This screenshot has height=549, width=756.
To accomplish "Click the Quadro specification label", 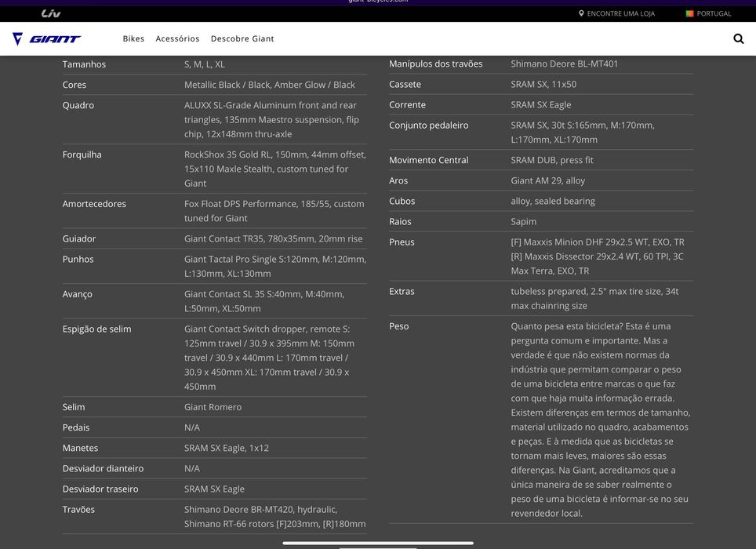I will pos(78,105).
